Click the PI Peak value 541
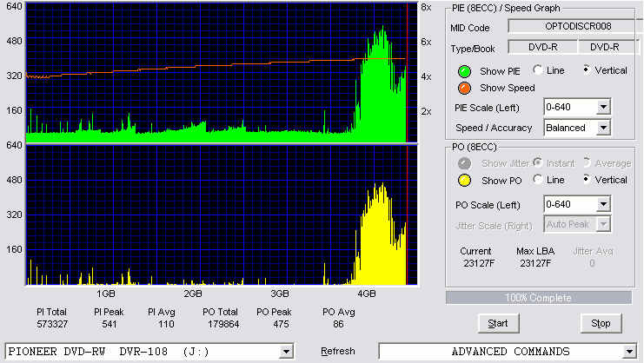This screenshot has height=363, width=644. pos(110,324)
